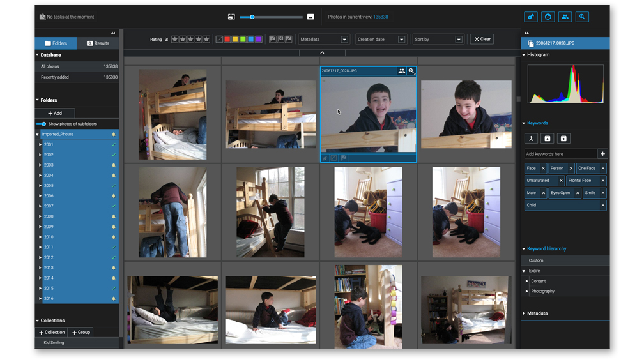
Task: Remove the Smile keyword tag
Action: [603, 193]
